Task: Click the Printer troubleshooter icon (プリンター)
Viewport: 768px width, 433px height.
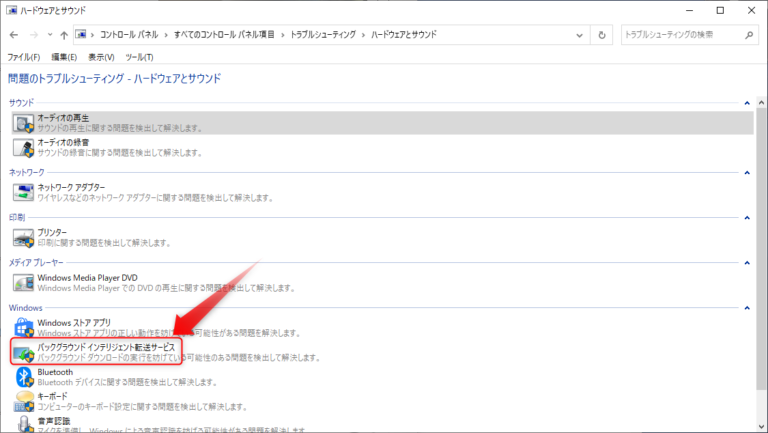Action: [x=23, y=237]
